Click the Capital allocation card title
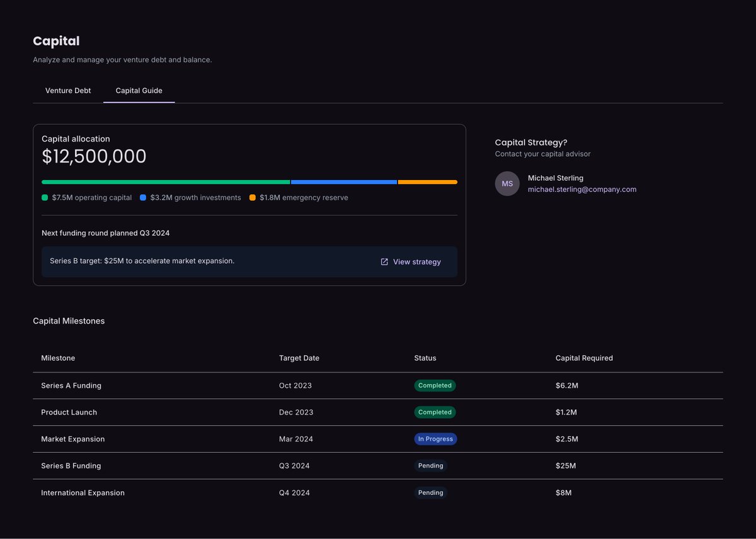Viewport: 756px width, 539px height. (76, 139)
